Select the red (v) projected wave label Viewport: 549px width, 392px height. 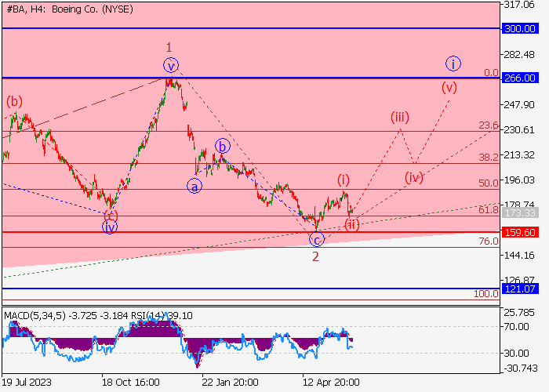tap(449, 87)
